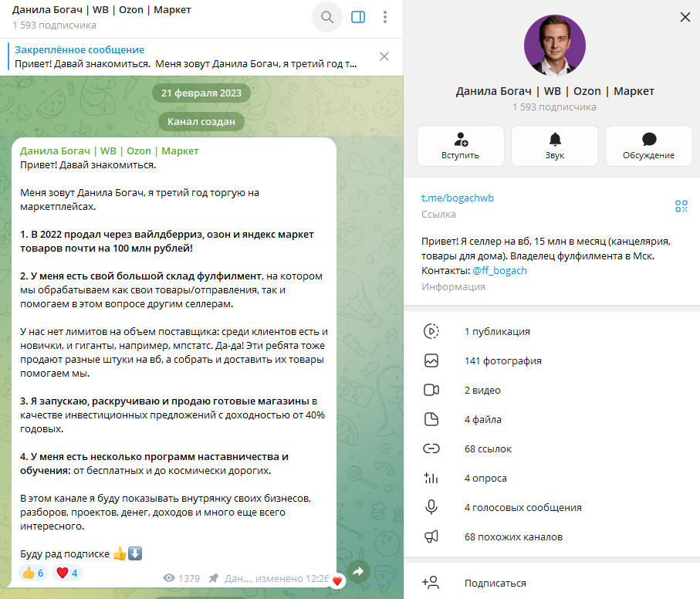Screen dimensions: 700x599
Task: Open the t.me/bogachwb link
Action: click(458, 198)
